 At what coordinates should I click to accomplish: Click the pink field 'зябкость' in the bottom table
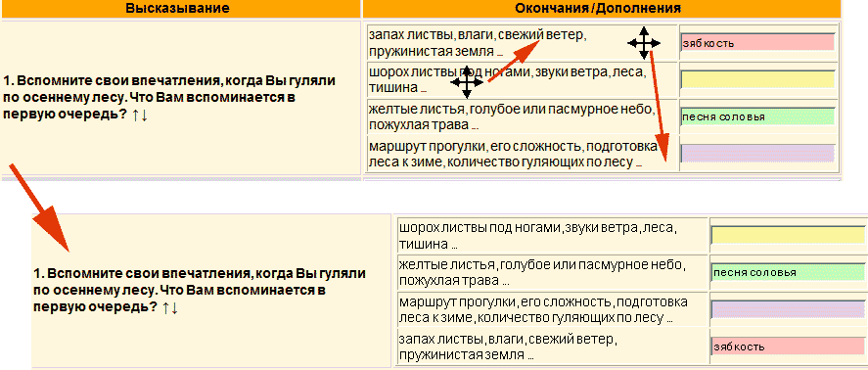pos(789,347)
